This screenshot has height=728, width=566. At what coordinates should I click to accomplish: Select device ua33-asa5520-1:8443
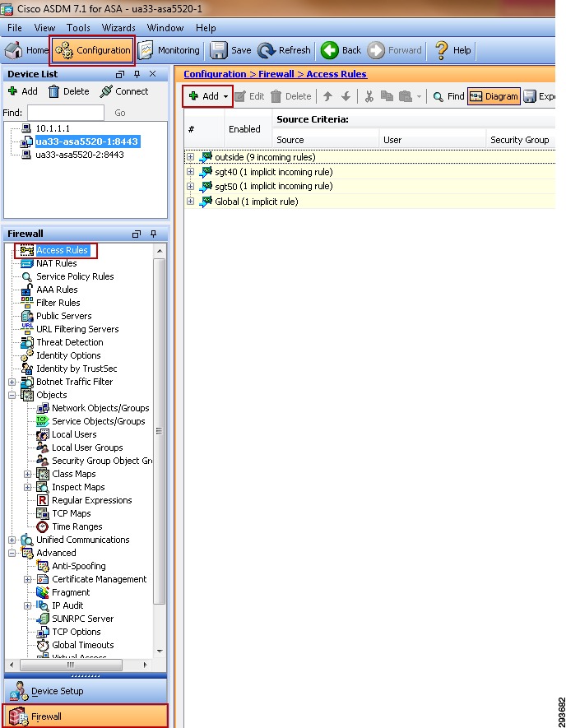(x=87, y=141)
